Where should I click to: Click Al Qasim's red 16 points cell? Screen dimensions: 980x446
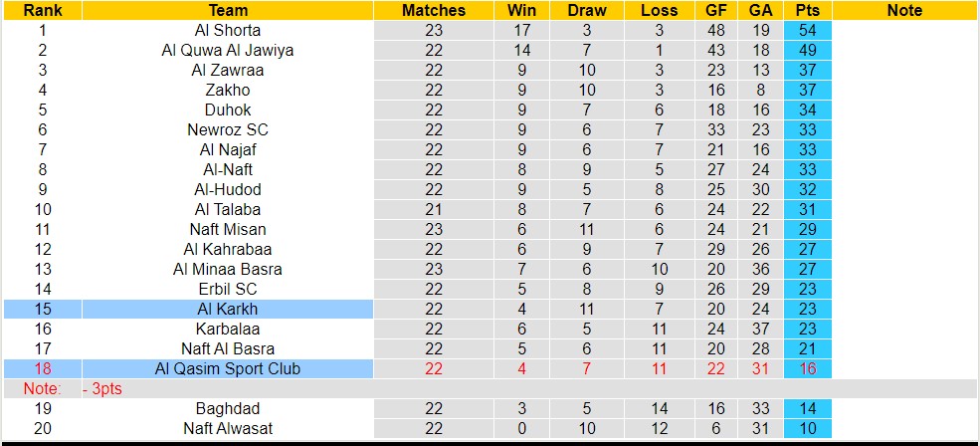point(807,368)
